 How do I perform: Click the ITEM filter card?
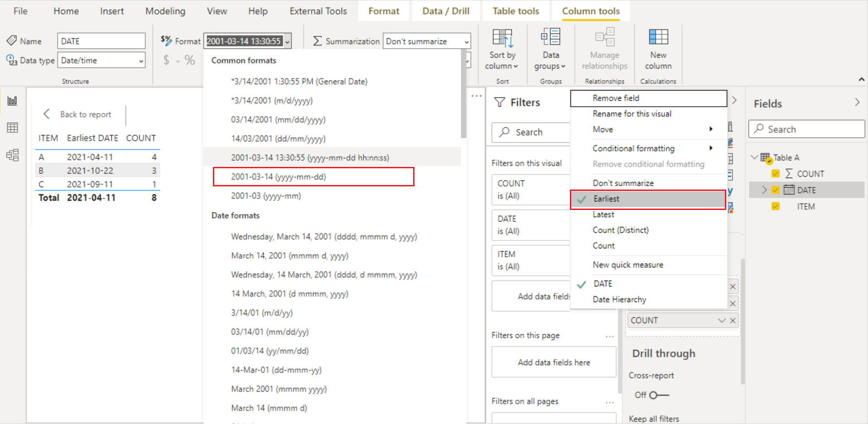coord(530,260)
